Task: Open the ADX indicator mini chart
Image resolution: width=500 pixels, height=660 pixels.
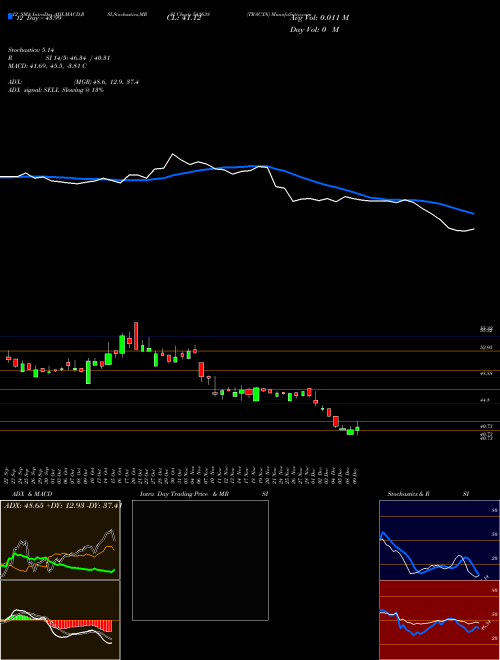Action: point(60,539)
